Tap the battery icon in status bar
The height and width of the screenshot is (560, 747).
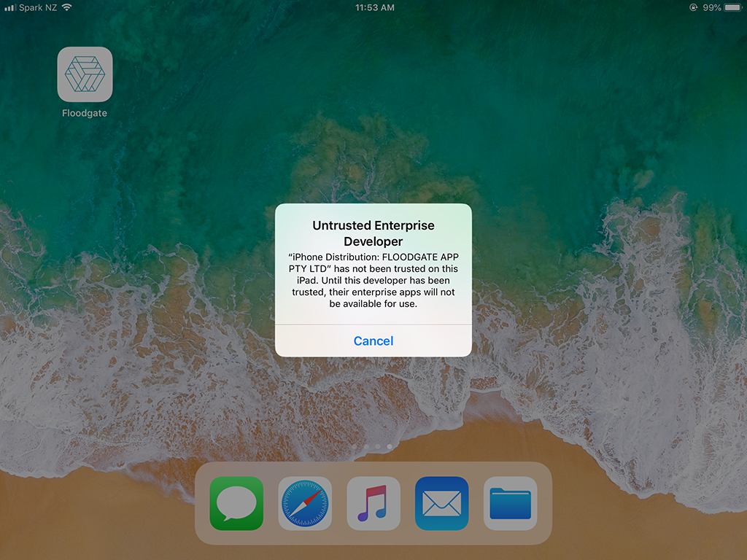(x=734, y=7)
